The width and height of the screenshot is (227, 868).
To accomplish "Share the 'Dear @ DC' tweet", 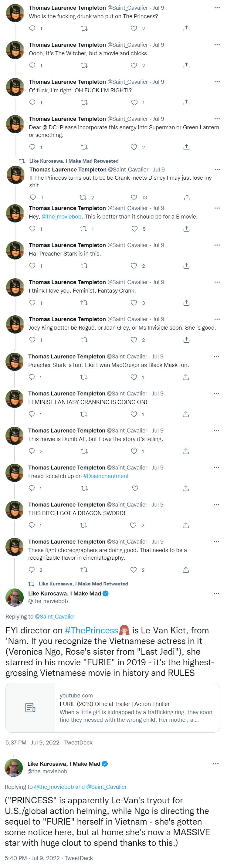I will click(186, 147).
